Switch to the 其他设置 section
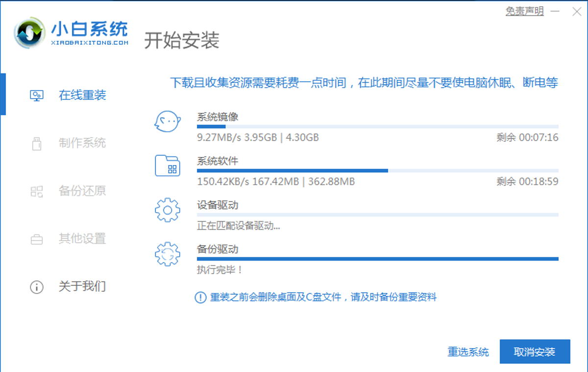Screen dimensions: 588x372 point(82,239)
